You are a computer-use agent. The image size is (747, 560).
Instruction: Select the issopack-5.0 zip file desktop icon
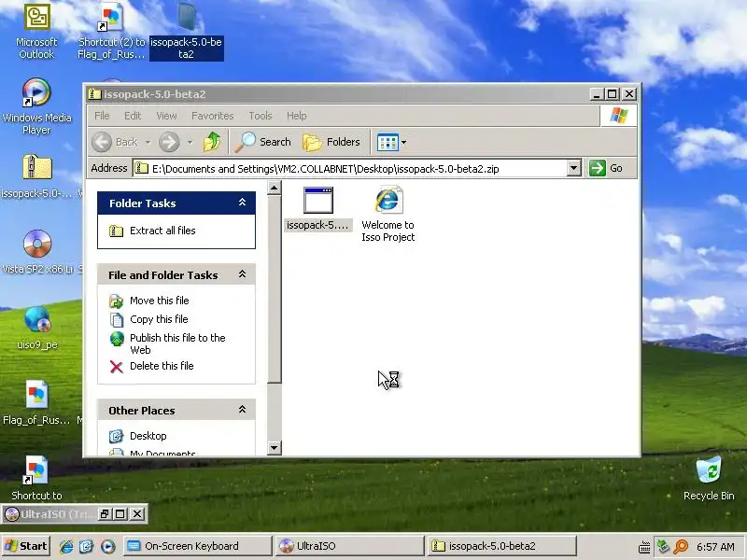click(x=37, y=176)
